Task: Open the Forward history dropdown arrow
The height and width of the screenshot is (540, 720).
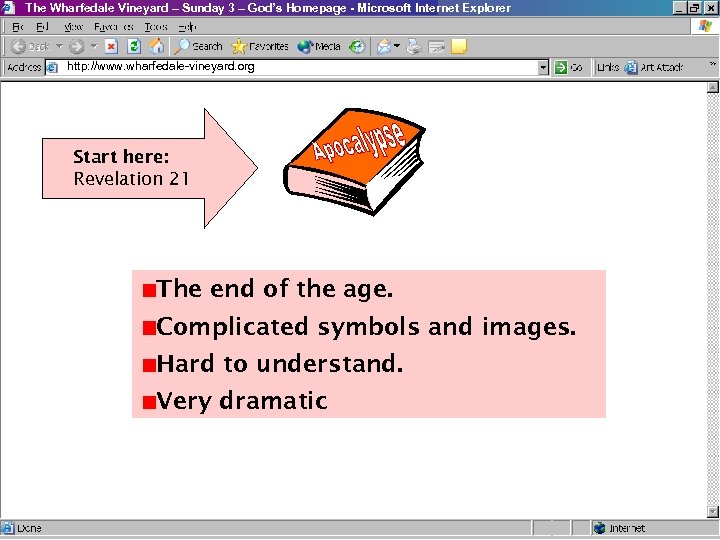Action: (x=94, y=46)
